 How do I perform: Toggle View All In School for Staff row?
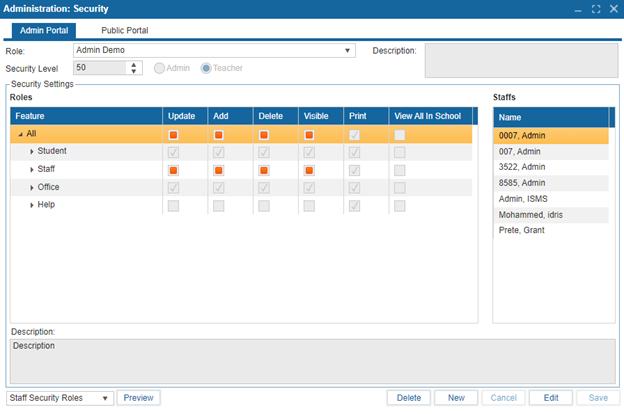(x=400, y=170)
